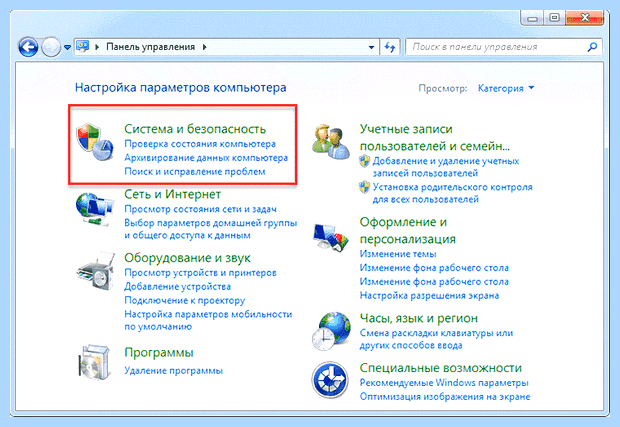Open Архивирование данных компьютера link

point(206,158)
